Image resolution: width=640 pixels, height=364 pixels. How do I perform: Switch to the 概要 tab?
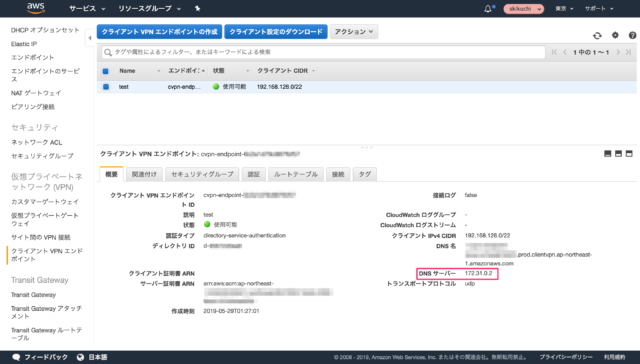click(x=111, y=174)
